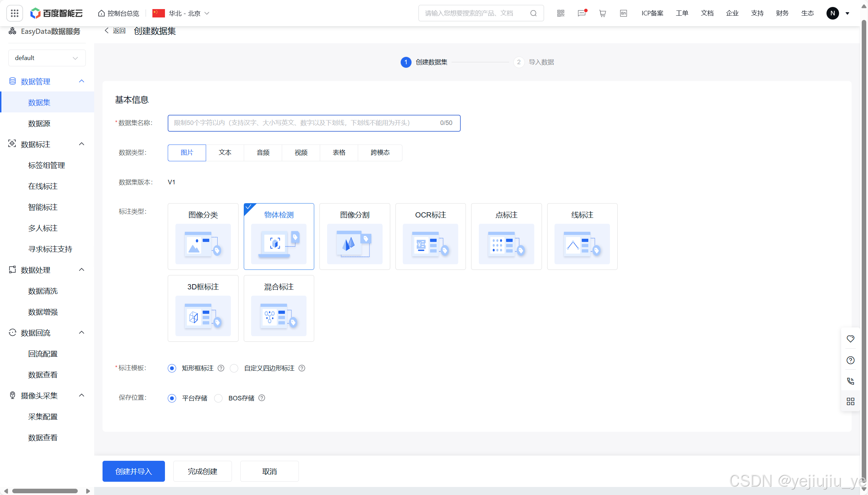
Task: Open the app grid menu icon
Action: [x=15, y=13]
